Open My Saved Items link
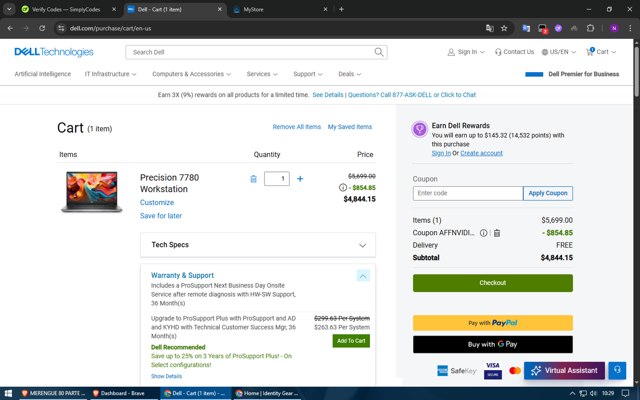640x400 pixels. coord(350,127)
